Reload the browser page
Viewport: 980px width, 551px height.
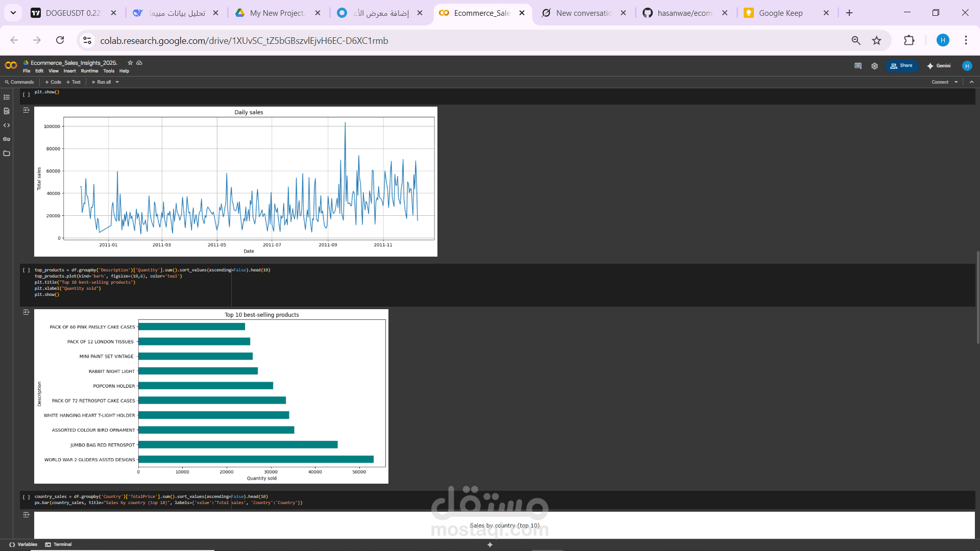pyautogui.click(x=60, y=40)
